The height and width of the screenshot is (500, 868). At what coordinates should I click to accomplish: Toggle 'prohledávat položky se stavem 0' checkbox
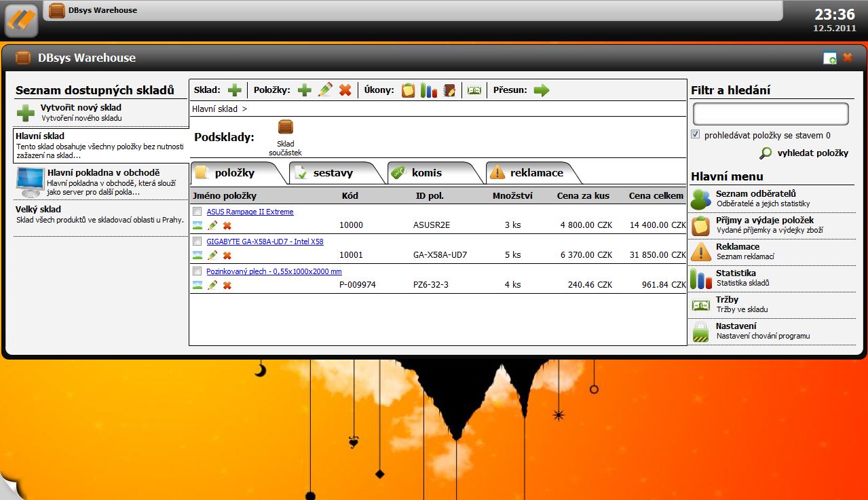click(x=696, y=135)
